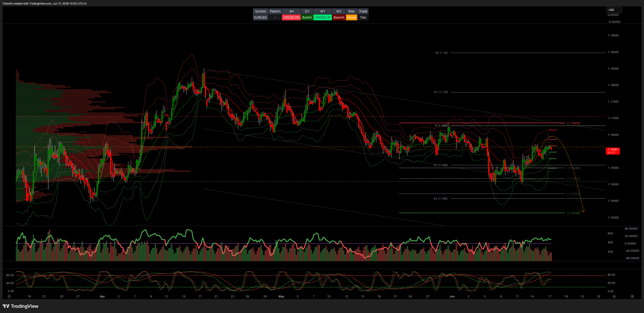
Task: Click the 1.16500 price axis label
Action: 613,135
